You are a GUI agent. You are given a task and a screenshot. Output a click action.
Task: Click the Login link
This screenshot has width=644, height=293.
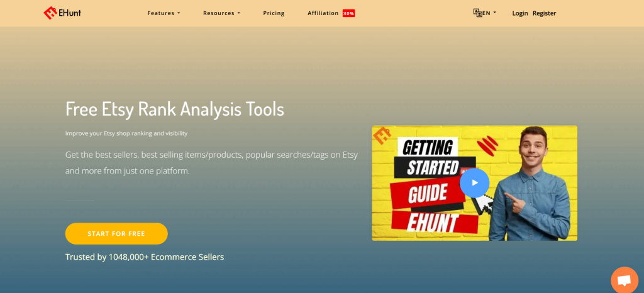tap(520, 13)
